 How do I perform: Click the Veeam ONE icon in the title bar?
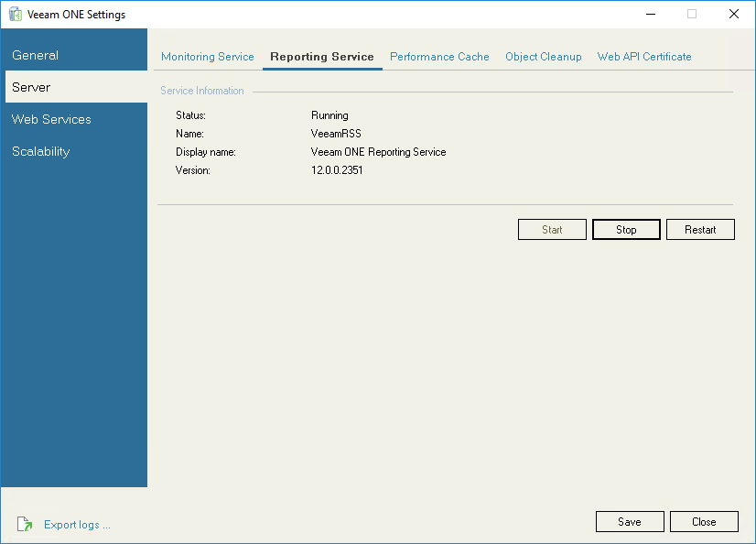tap(16, 14)
